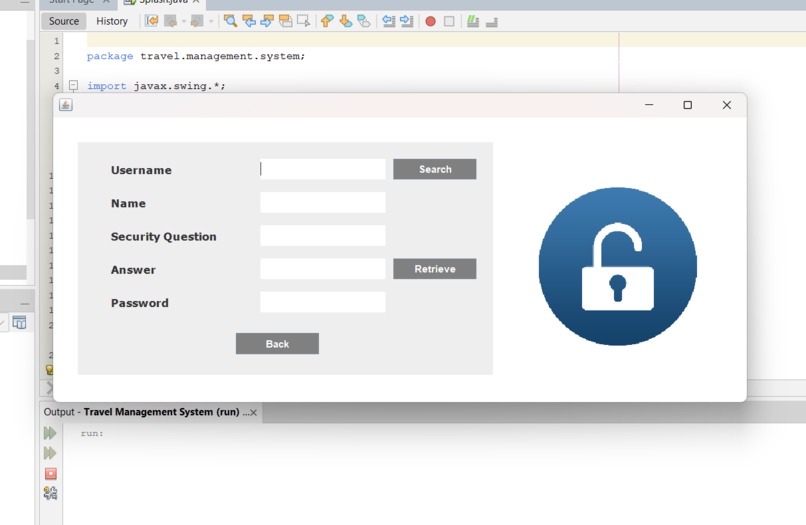Viewport: 806px width, 525px height.
Task: Click the editor Forward navigation icon
Action: [197, 21]
